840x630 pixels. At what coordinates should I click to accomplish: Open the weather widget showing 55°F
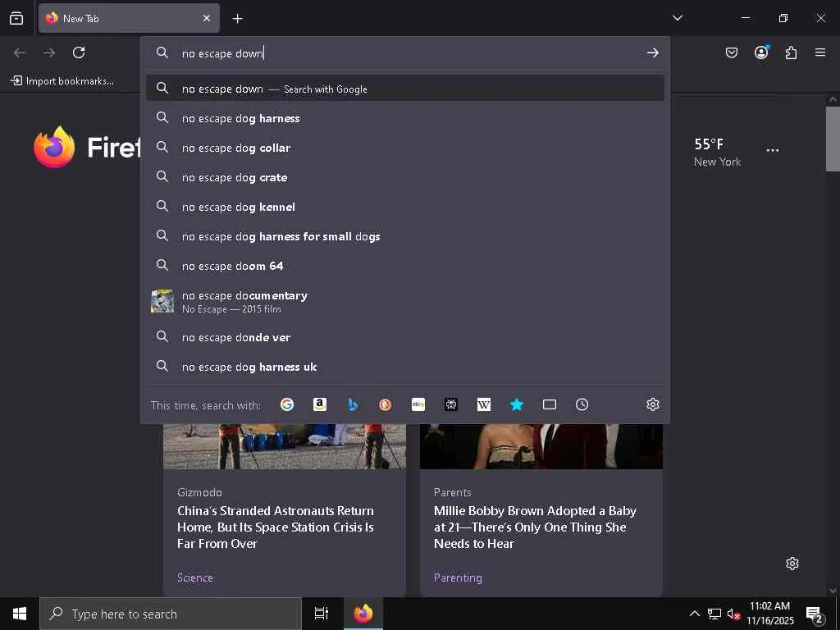point(717,152)
